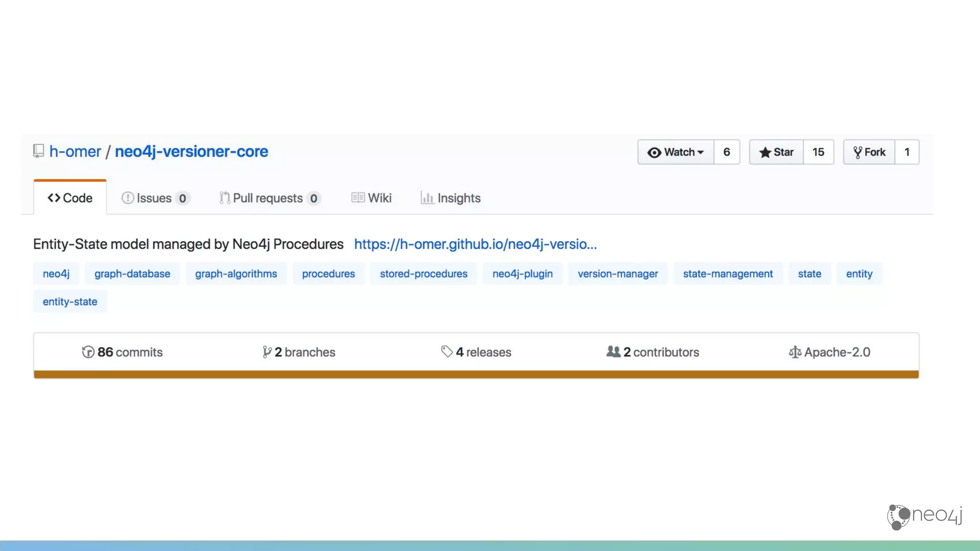980x551 pixels.
Task: Click the Insights bar chart icon
Action: 427,198
